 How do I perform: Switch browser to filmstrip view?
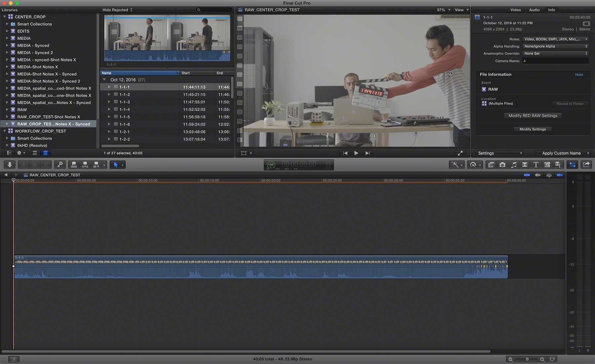point(35,153)
